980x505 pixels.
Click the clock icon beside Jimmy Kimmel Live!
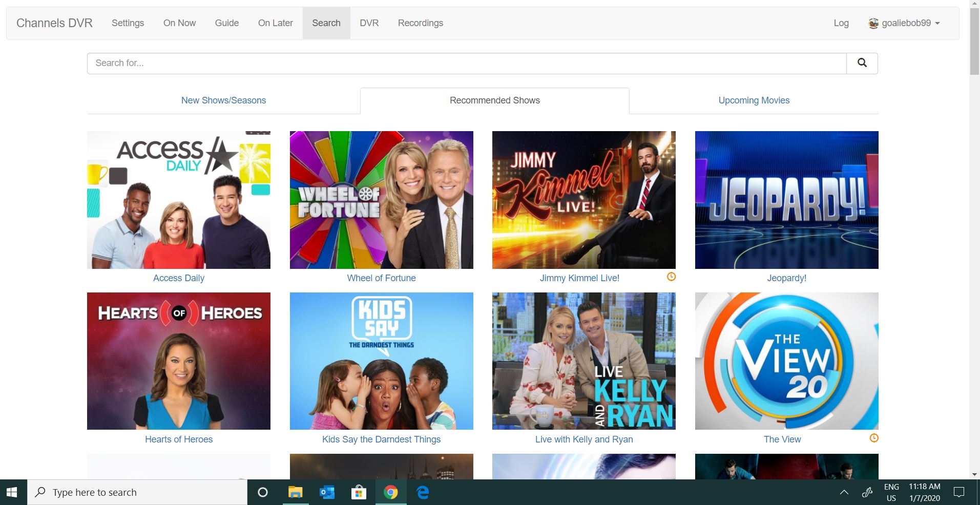(x=671, y=277)
